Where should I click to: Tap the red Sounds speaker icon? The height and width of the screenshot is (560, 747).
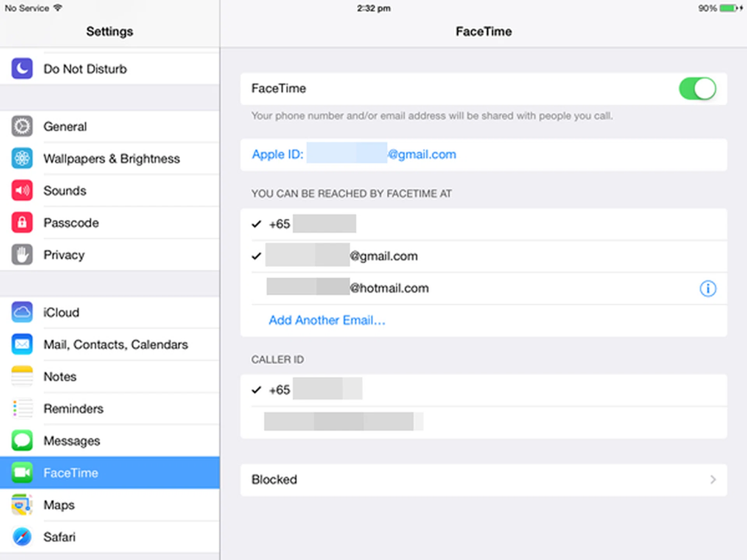[22, 191]
